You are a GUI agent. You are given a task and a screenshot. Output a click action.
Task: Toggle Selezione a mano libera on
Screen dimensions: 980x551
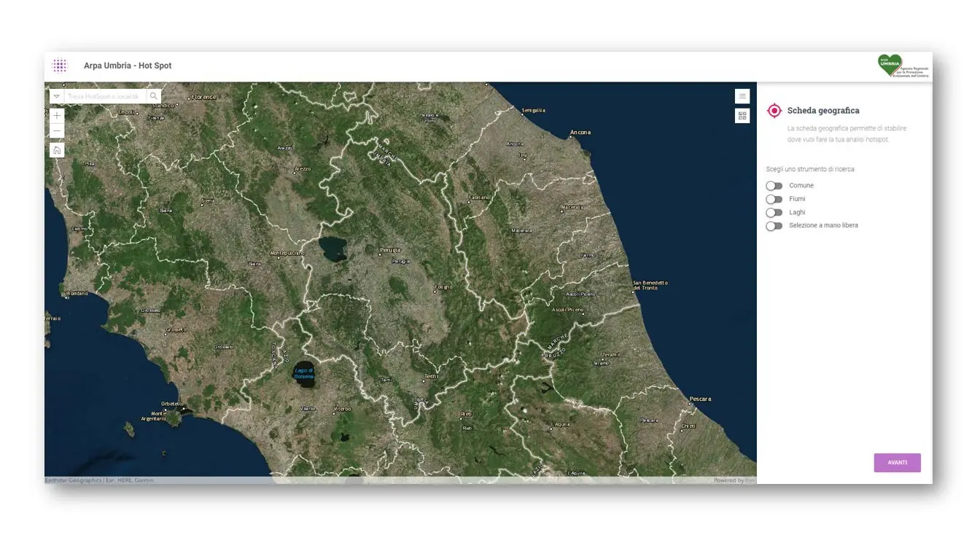coord(775,226)
